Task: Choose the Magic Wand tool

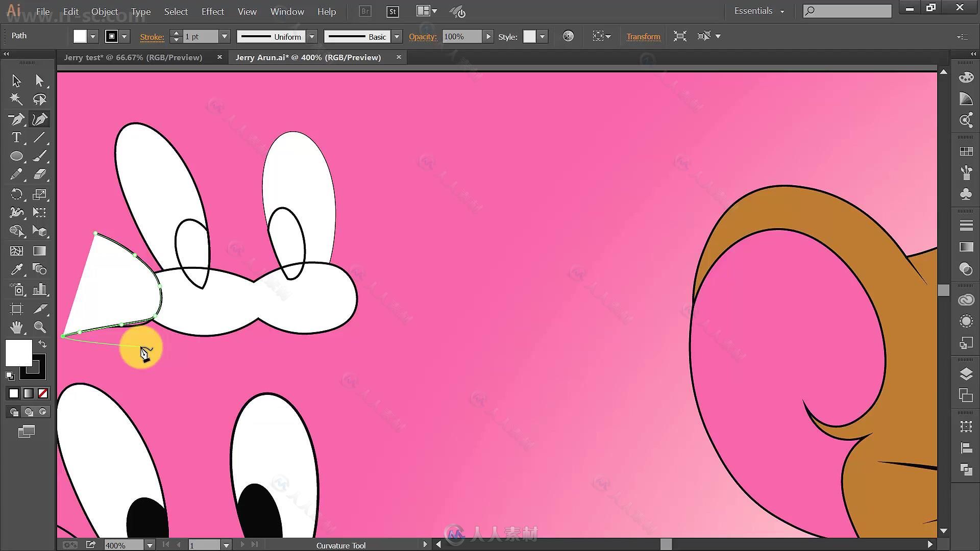Action: [16, 99]
